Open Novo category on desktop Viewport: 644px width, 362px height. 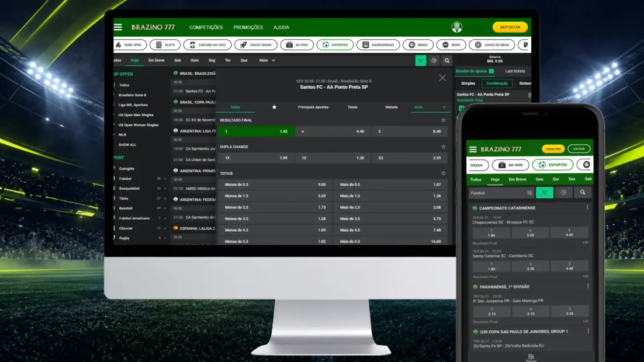(x=451, y=45)
